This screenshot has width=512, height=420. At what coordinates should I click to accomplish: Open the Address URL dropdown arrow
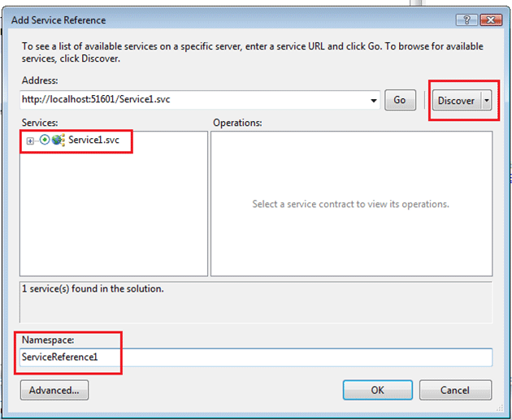pos(373,101)
